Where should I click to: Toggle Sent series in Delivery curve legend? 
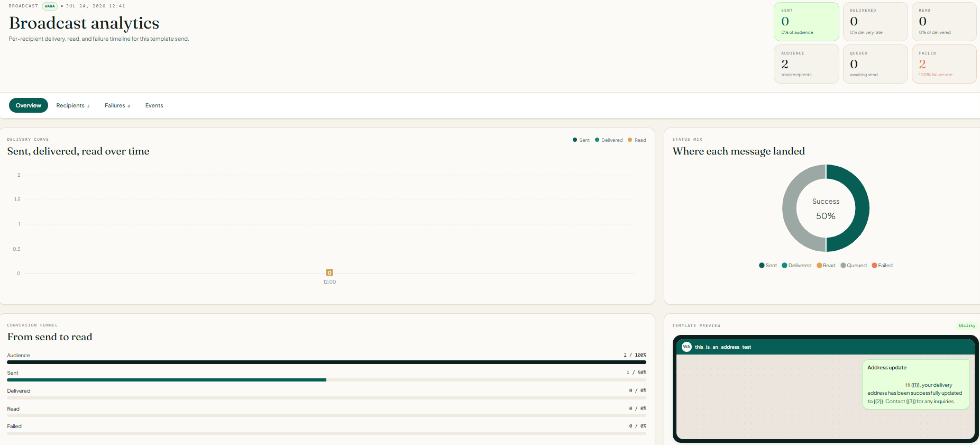coord(581,140)
